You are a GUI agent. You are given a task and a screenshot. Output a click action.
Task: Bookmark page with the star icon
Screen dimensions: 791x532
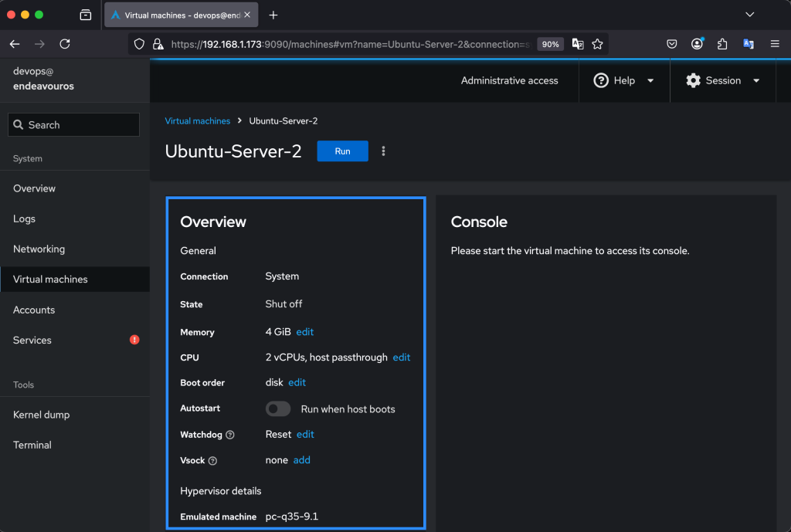click(x=597, y=44)
